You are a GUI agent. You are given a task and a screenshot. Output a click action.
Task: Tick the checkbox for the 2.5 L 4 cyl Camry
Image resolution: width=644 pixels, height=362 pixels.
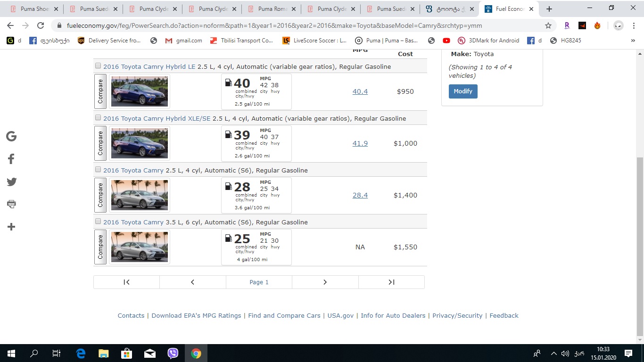[98, 170]
